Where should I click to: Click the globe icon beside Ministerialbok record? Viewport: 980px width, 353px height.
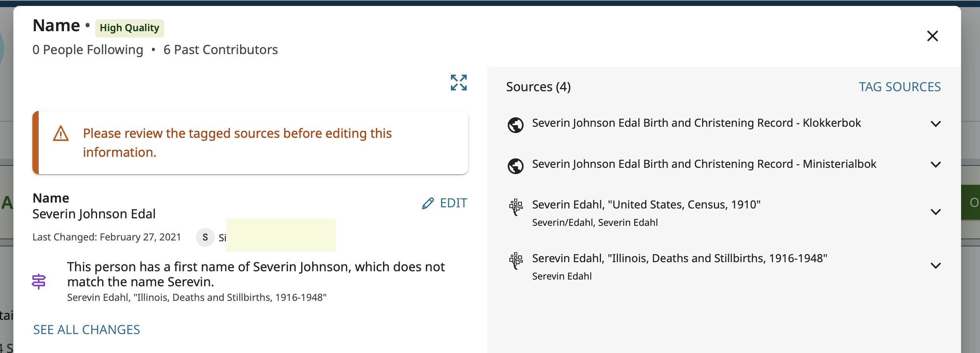pos(515,166)
